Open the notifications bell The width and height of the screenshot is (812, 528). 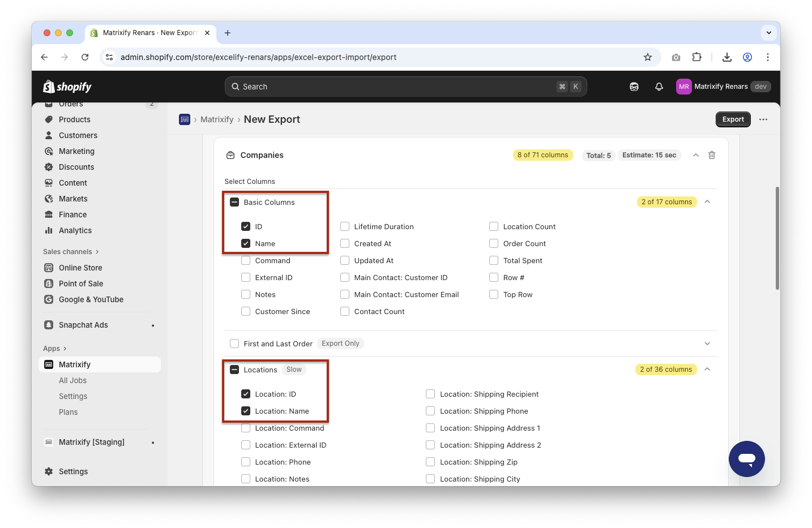(x=659, y=87)
